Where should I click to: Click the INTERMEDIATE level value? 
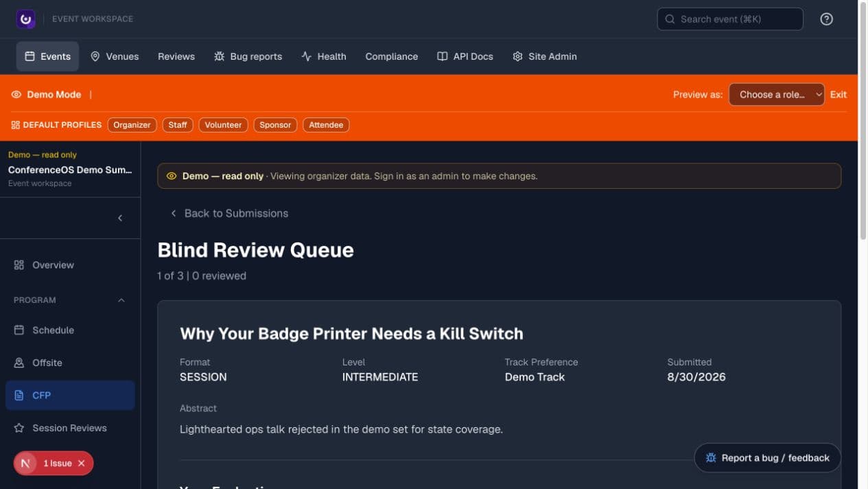point(380,377)
